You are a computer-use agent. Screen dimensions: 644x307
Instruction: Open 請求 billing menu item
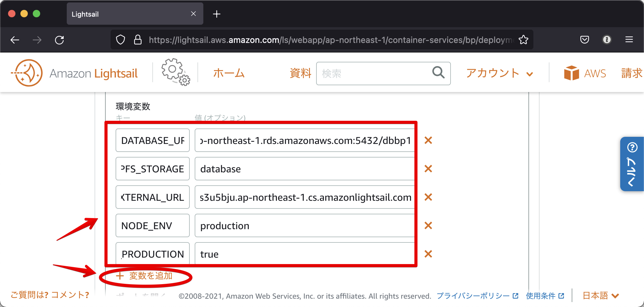click(x=632, y=73)
